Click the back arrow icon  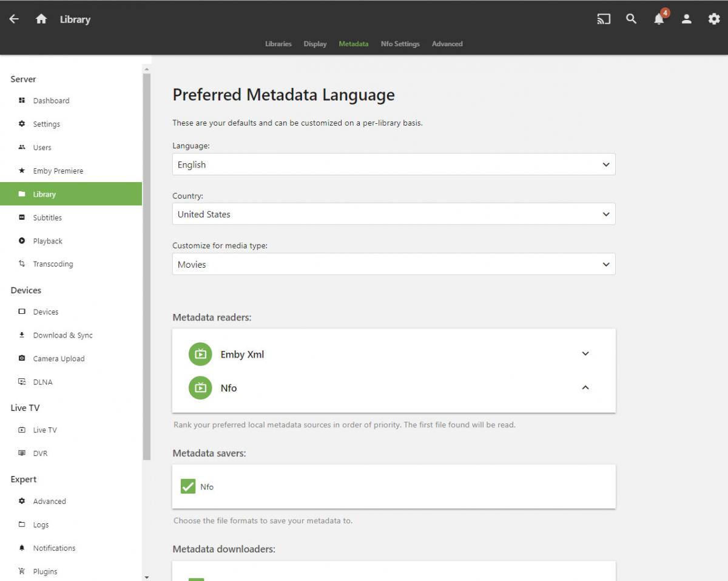[14, 19]
